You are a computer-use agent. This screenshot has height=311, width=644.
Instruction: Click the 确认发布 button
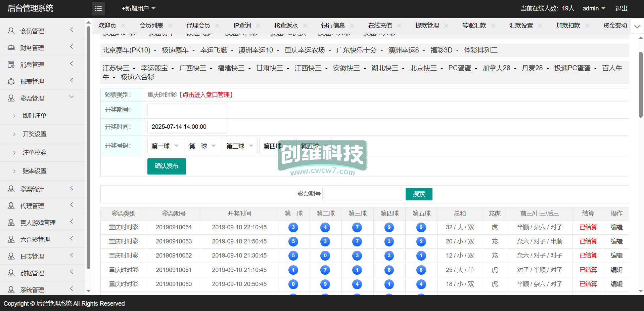(x=167, y=166)
